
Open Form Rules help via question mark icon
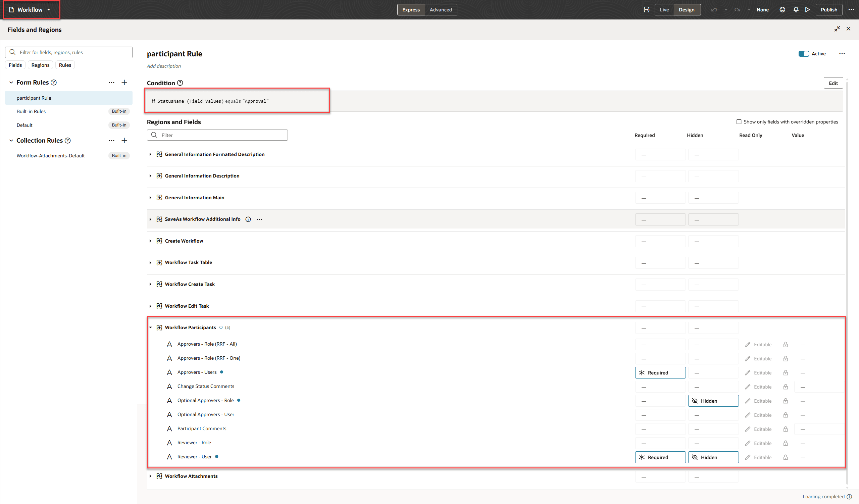coord(54,82)
